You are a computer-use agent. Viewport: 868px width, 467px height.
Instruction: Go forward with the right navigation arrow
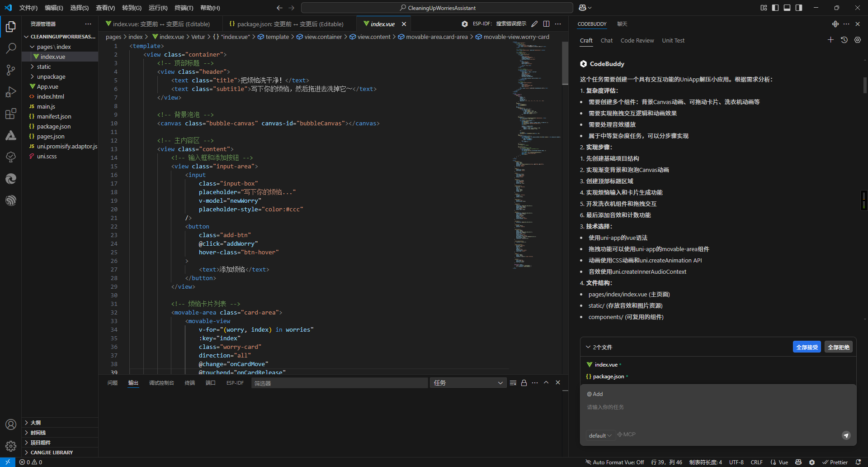coord(291,8)
